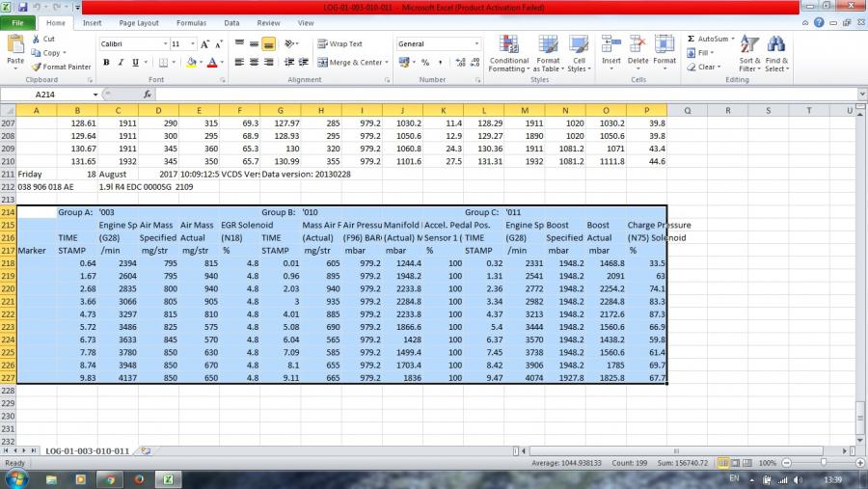Expand the General number format dropdown
The height and width of the screenshot is (489, 868).
click(476, 43)
